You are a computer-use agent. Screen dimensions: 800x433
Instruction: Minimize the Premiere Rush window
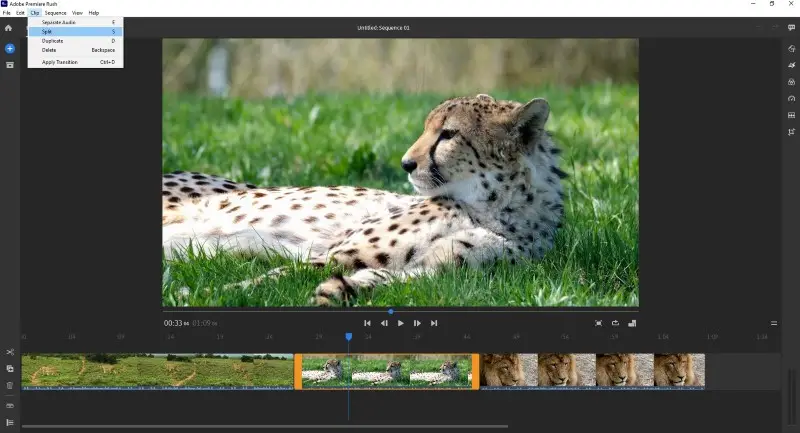753,4
